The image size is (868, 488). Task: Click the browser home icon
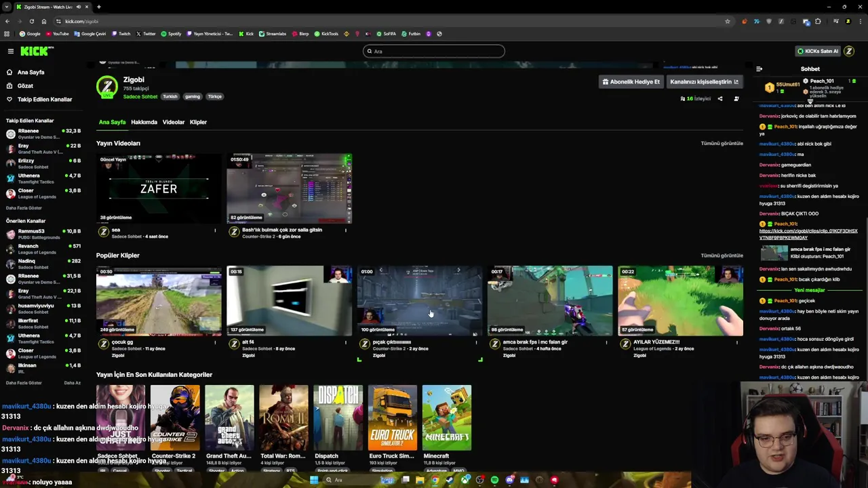[44, 21]
